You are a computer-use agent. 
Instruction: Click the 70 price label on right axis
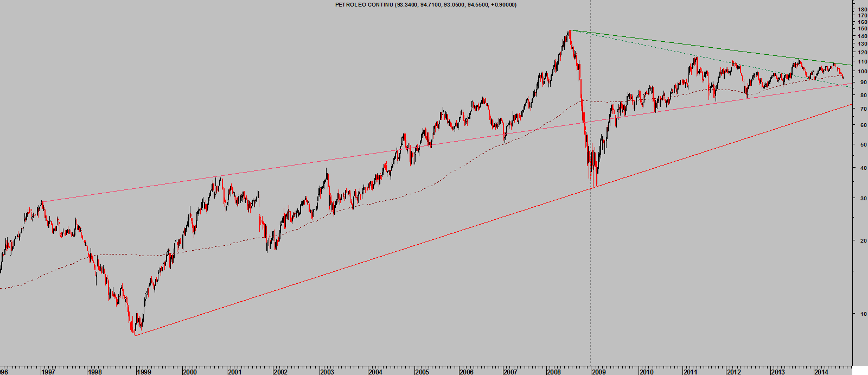coord(859,109)
